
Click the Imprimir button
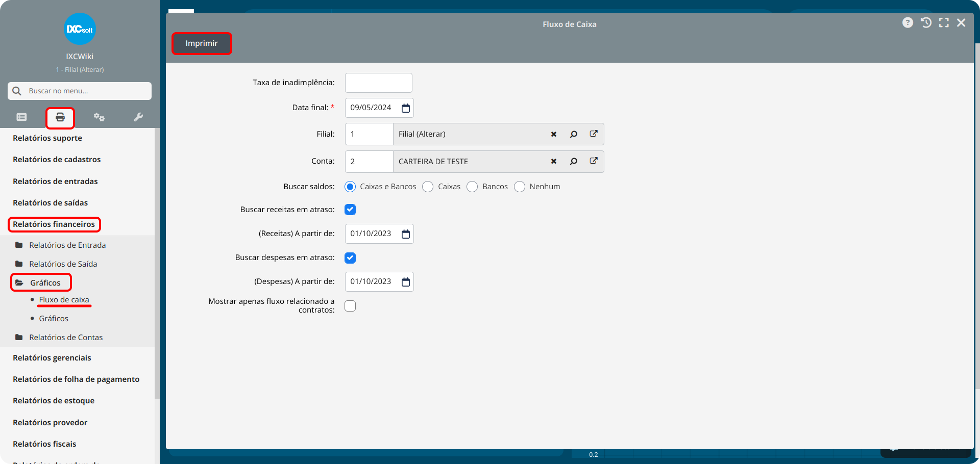(x=202, y=43)
